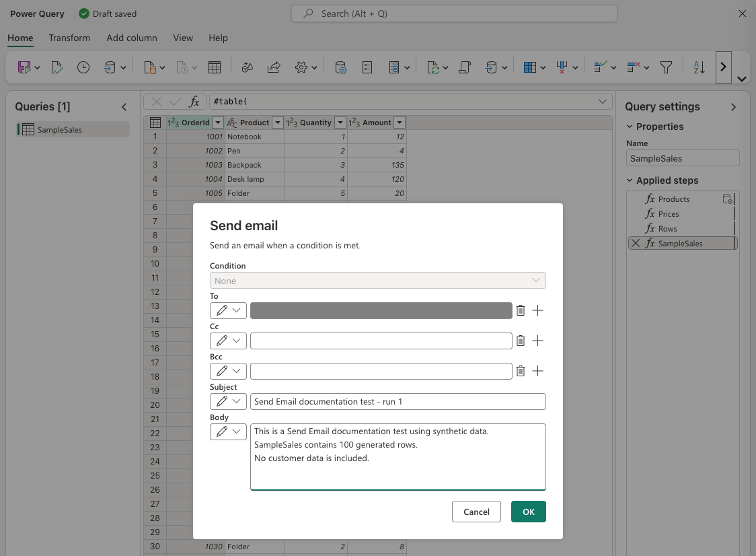The height and width of the screenshot is (556, 756).
Task: Click the fx icon in formula bar
Action: tap(194, 102)
